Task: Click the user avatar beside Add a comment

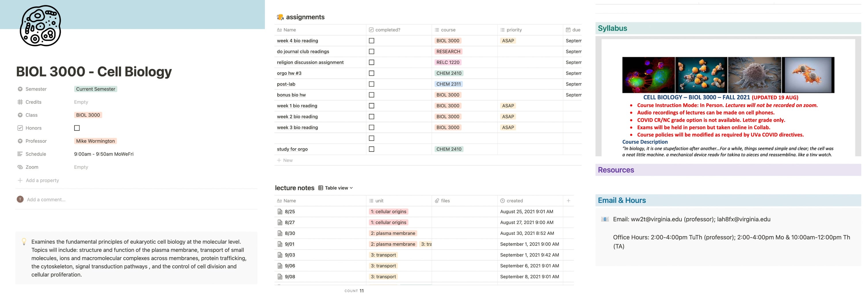Action: click(20, 199)
